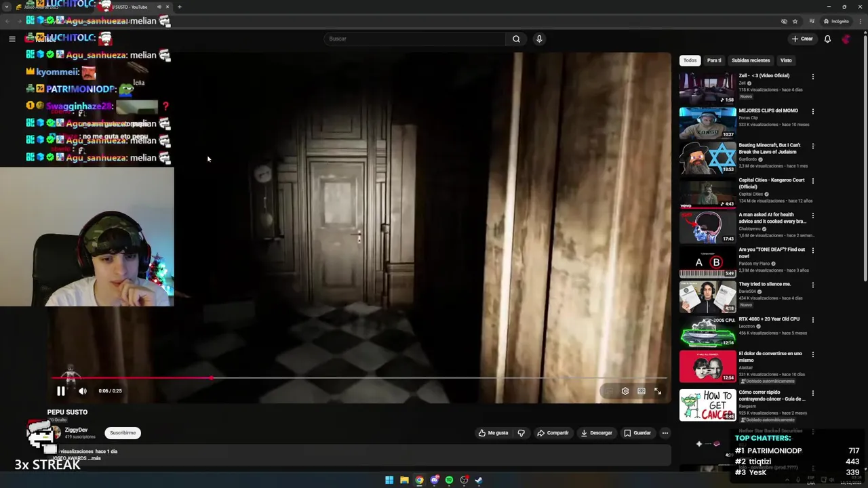Select the Para ti filter chip
This screenshot has height=488, width=868.
[x=714, y=60]
